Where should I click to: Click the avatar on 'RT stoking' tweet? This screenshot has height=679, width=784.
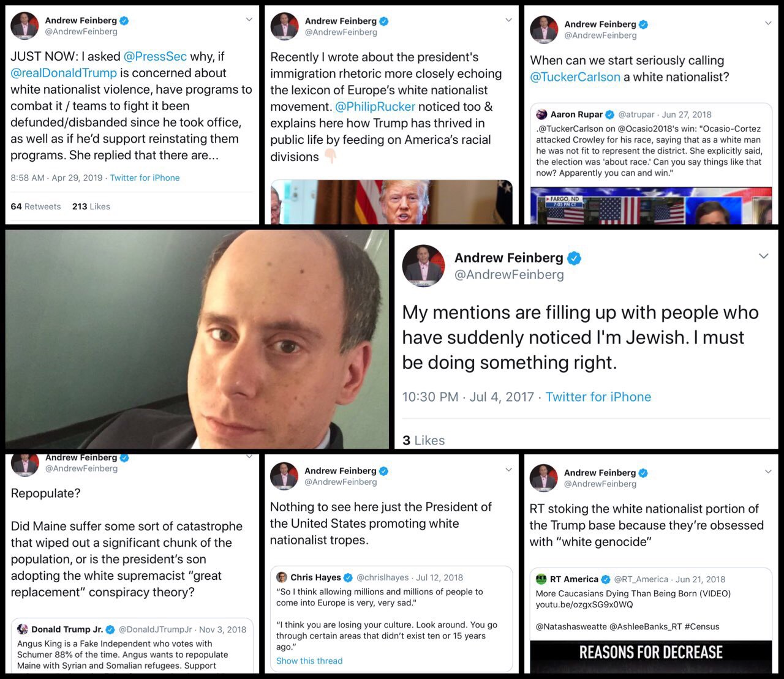pyautogui.click(x=544, y=478)
